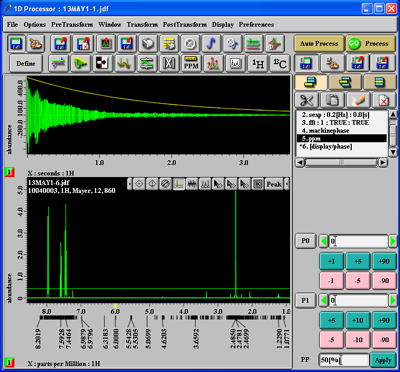Click the green right arrow beside P0 field

pyautogui.click(x=393, y=241)
